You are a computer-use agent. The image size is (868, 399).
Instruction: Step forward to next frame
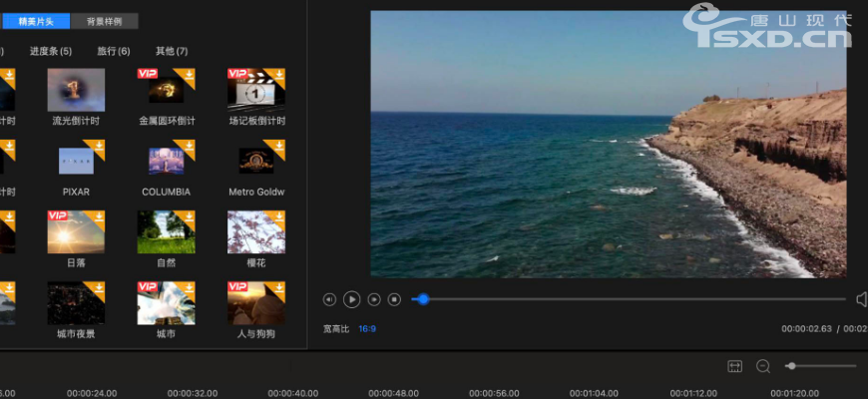click(374, 299)
